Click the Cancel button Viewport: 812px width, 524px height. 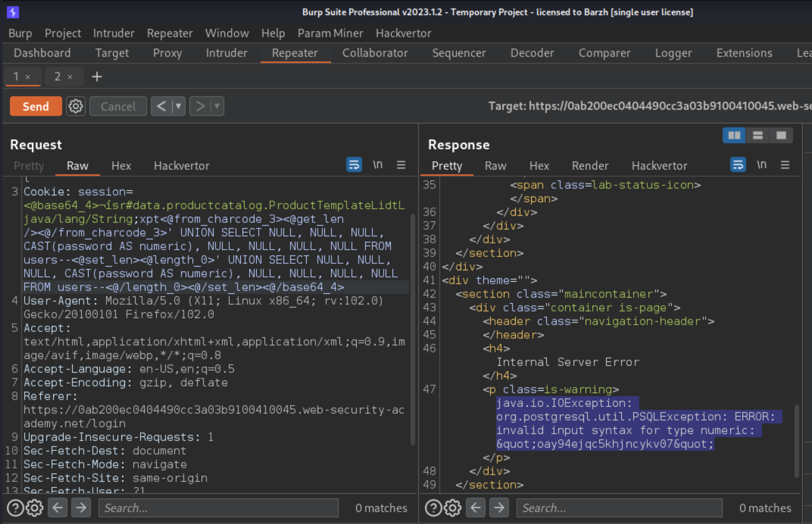[x=118, y=106]
